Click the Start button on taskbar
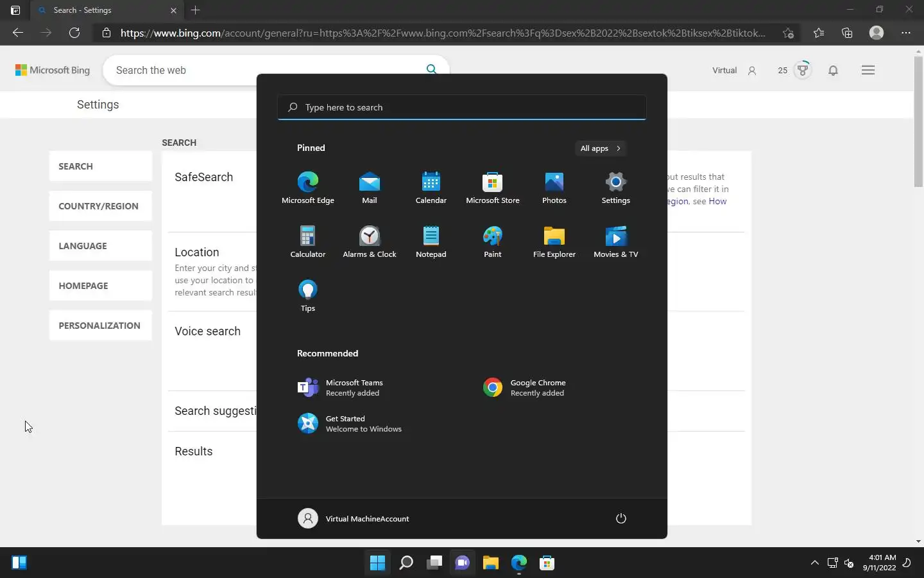Image resolution: width=924 pixels, height=578 pixels. (x=377, y=563)
